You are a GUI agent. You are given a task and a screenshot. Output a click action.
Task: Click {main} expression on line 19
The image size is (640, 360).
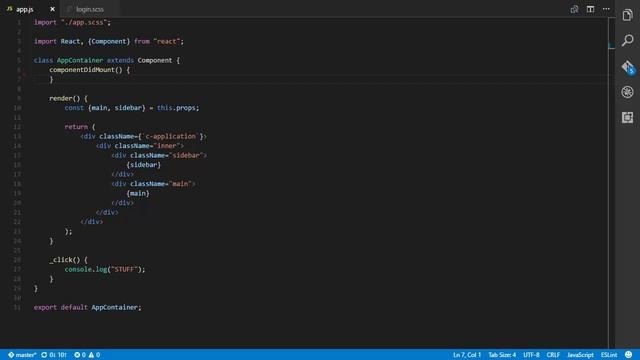coord(138,193)
